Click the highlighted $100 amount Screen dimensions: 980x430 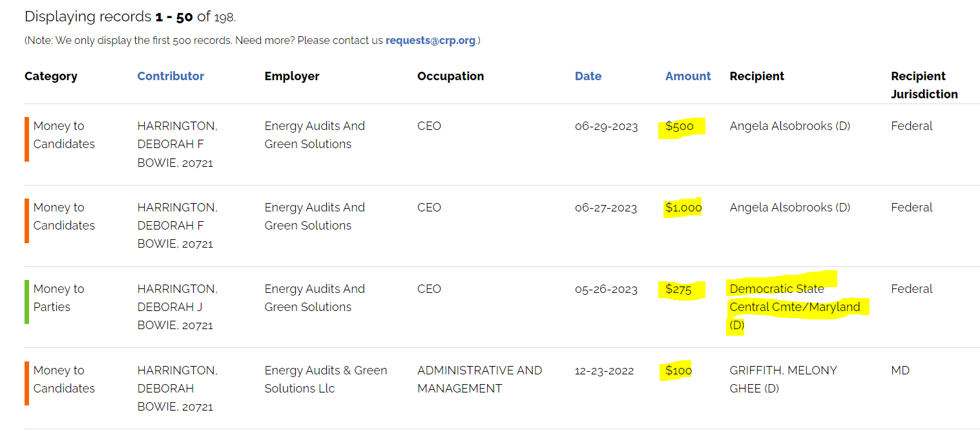[678, 371]
